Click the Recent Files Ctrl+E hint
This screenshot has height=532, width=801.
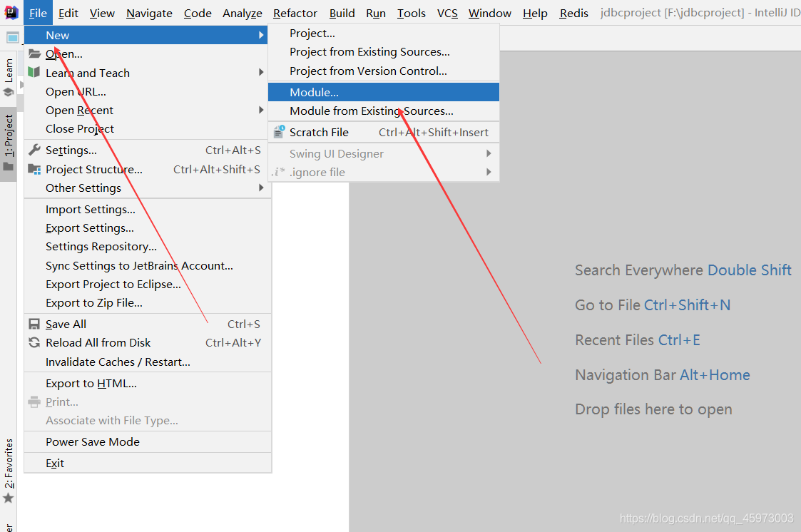pos(638,339)
